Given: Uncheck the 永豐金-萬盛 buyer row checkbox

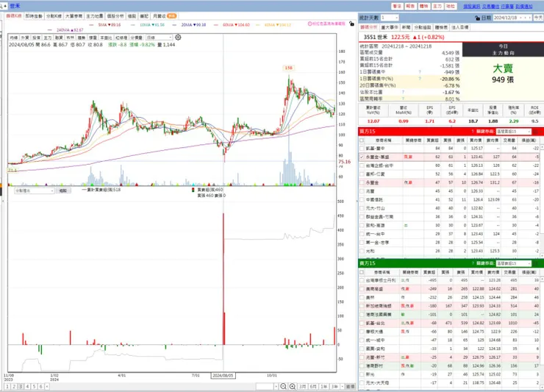Looking at the screenshot, I should click(x=362, y=157).
